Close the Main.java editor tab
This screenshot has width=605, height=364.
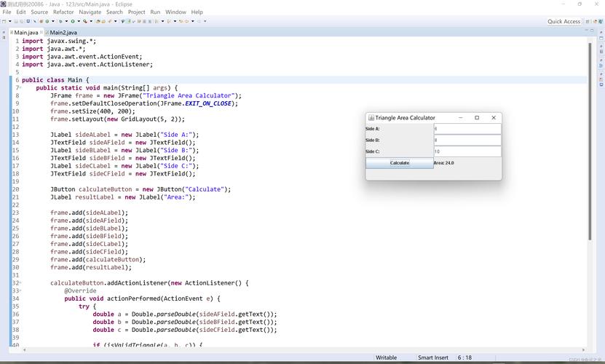(x=41, y=33)
